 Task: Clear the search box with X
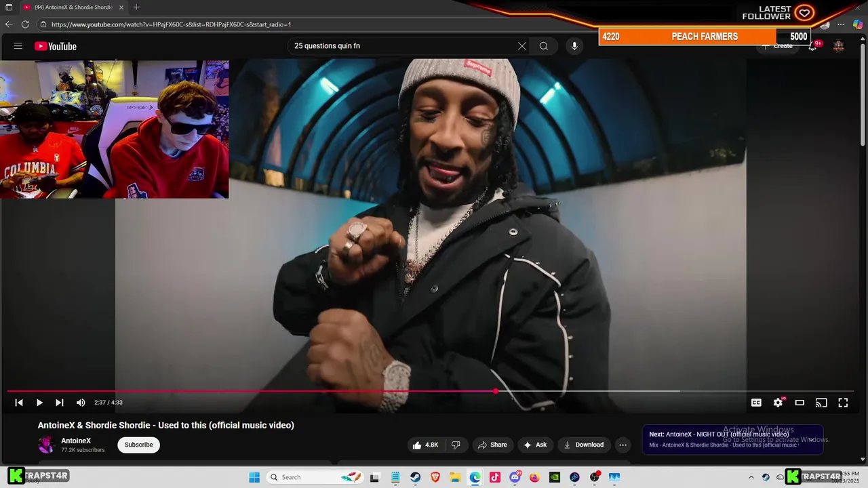click(x=522, y=46)
